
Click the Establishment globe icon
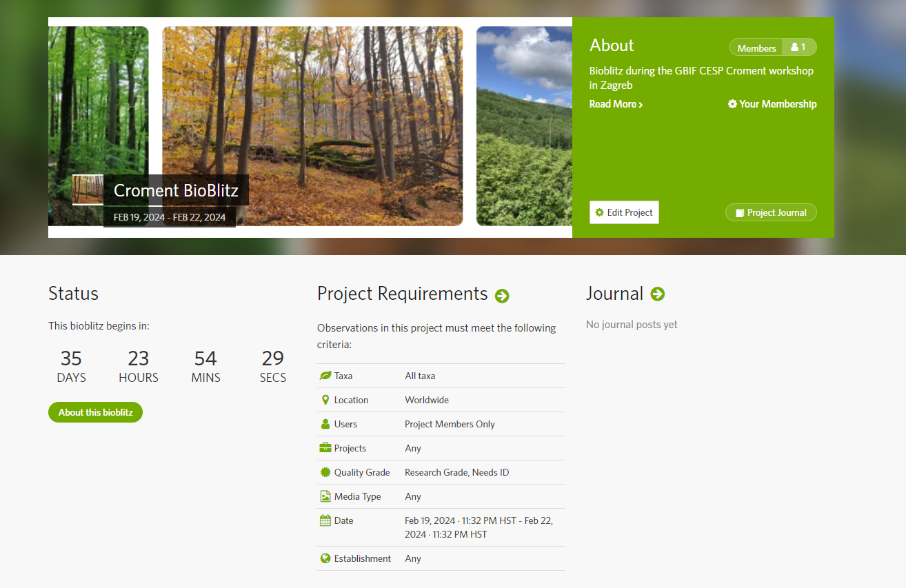(x=325, y=558)
